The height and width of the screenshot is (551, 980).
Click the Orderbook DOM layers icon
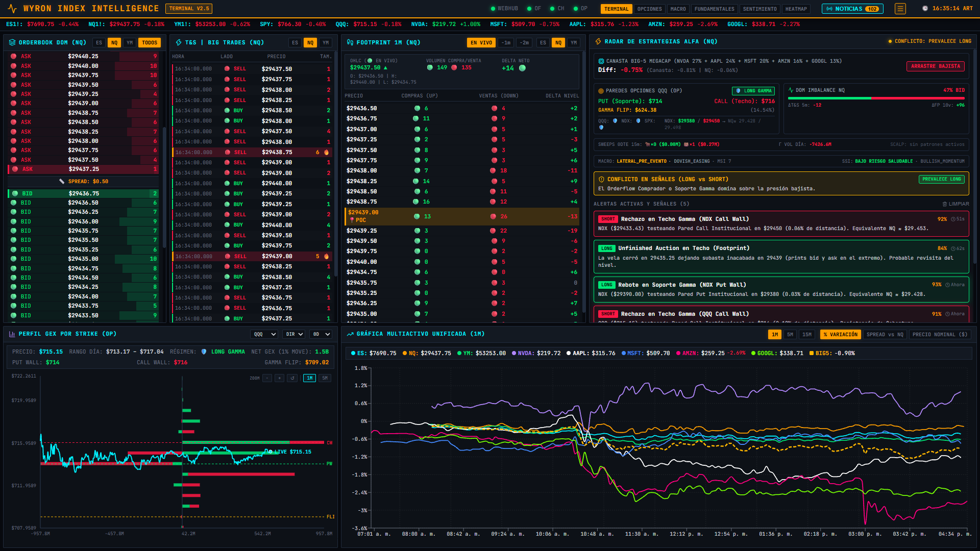pyautogui.click(x=12, y=43)
